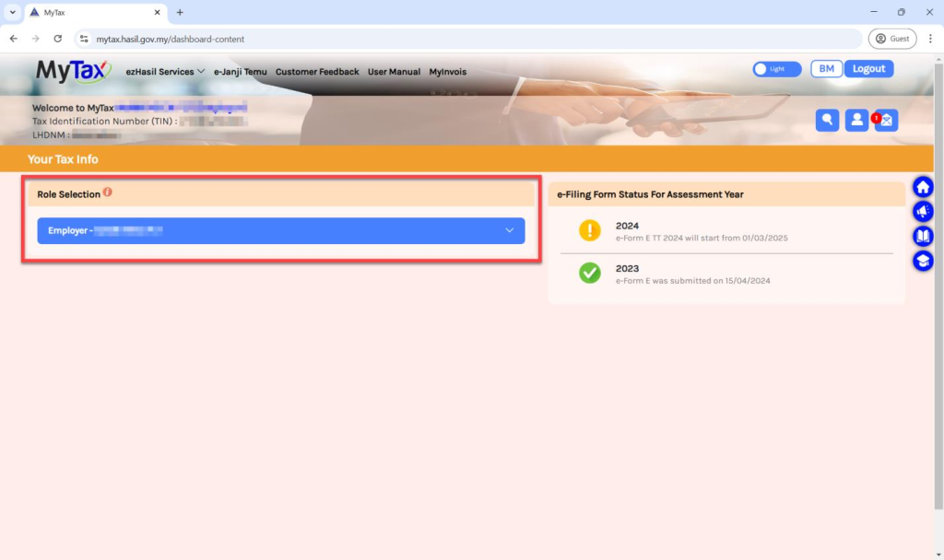The image size is (944, 560).
Task: Click the 'Role Selection' heading text
Action: pos(68,194)
